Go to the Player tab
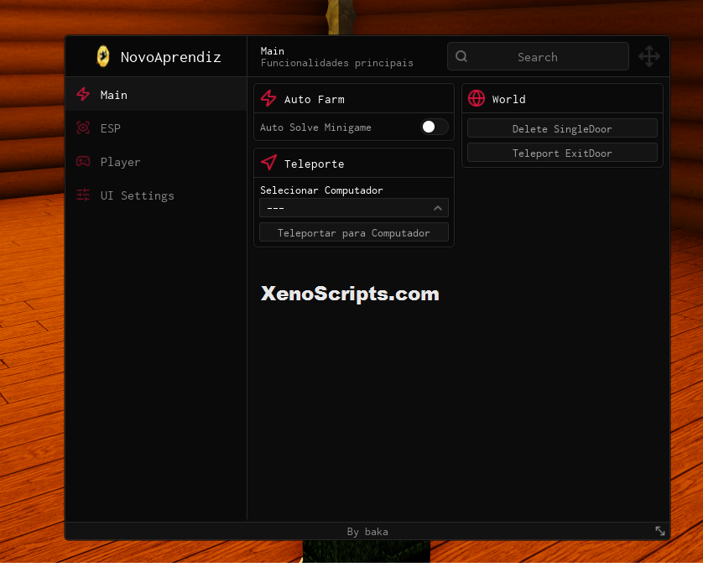This screenshot has height=588, width=703. pyautogui.click(x=156, y=162)
